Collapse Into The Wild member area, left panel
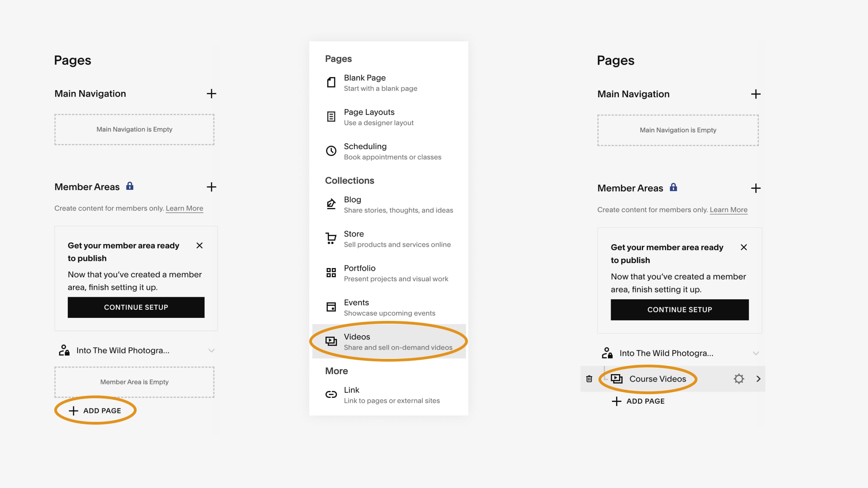The image size is (868, 488). click(x=211, y=350)
